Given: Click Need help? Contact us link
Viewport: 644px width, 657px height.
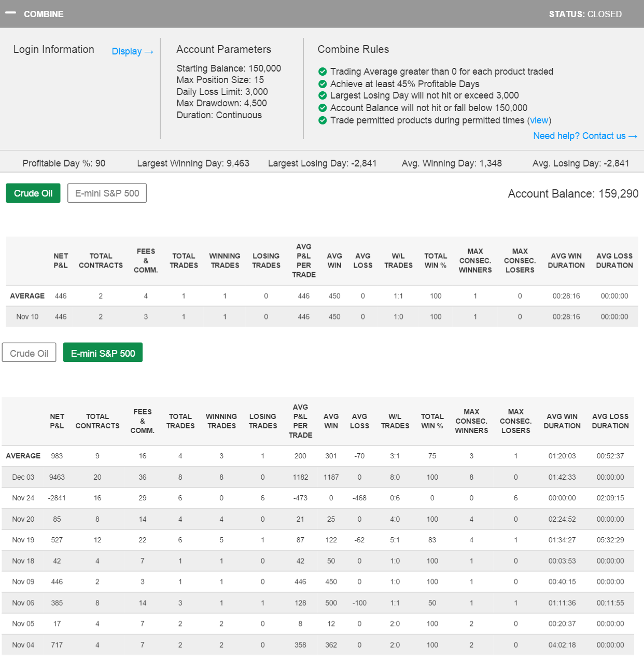Looking at the screenshot, I should 584,136.
